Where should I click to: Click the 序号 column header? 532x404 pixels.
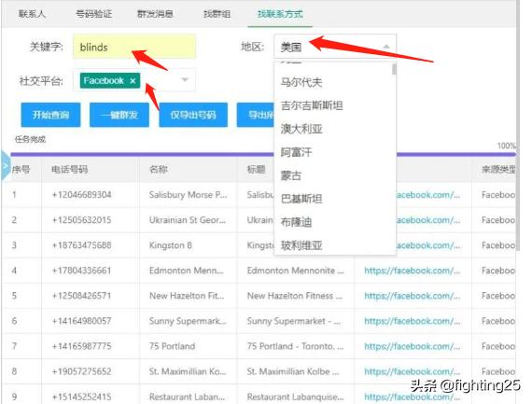(x=21, y=169)
